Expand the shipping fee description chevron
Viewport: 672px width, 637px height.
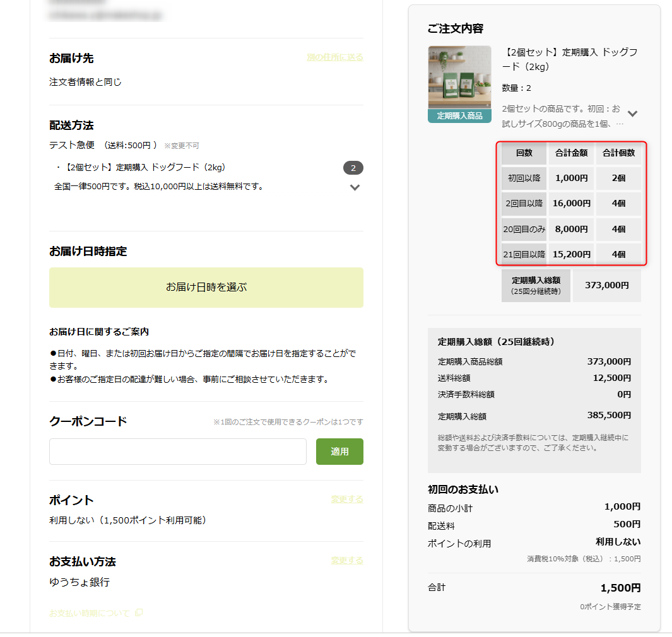coord(355,187)
